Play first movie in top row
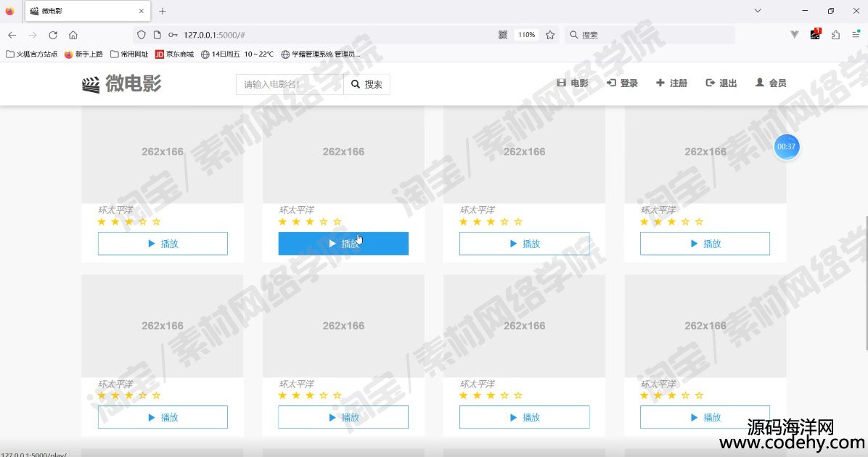 tap(163, 244)
